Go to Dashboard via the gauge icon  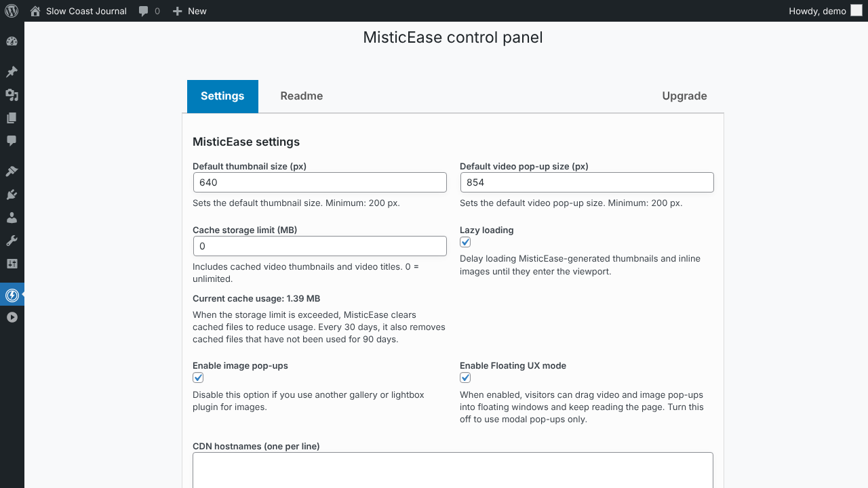click(12, 41)
